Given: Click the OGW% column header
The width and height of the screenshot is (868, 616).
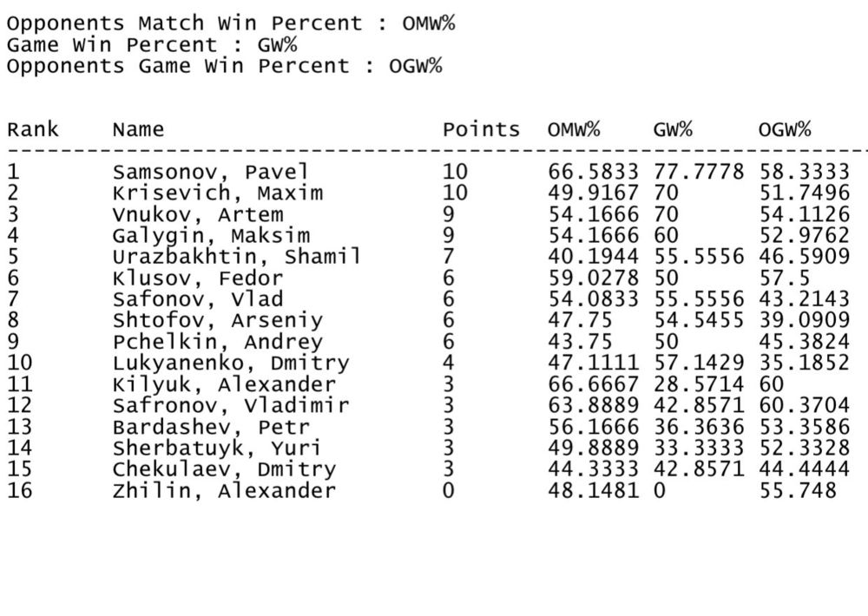Looking at the screenshot, I should [x=785, y=130].
